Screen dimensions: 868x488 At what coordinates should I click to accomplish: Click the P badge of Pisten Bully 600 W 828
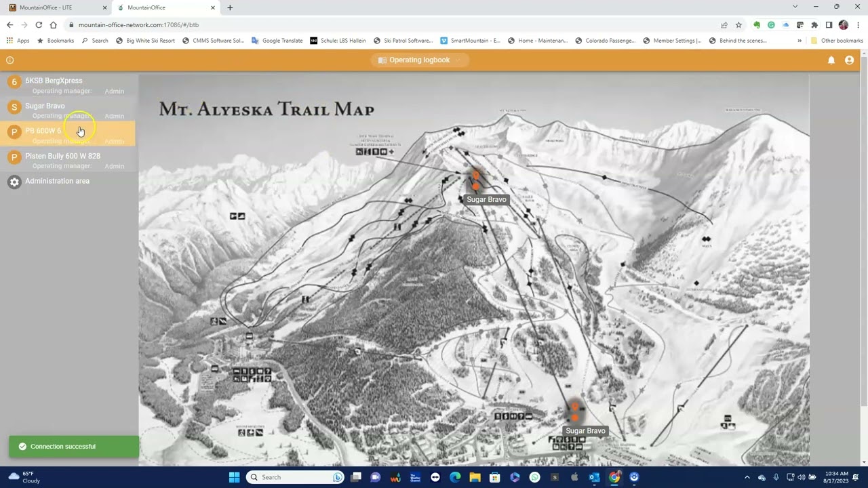pyautogui.click(x=14, y=157)
